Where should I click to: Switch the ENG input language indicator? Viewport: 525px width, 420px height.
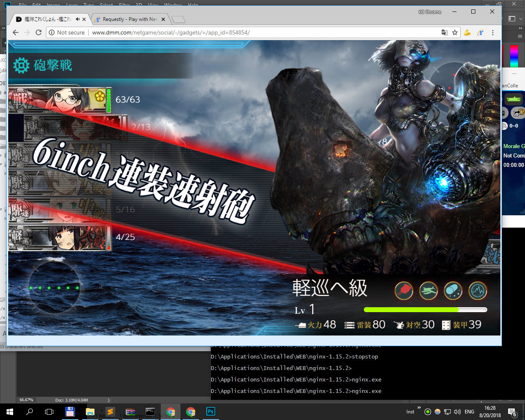(x=470, y=412)
